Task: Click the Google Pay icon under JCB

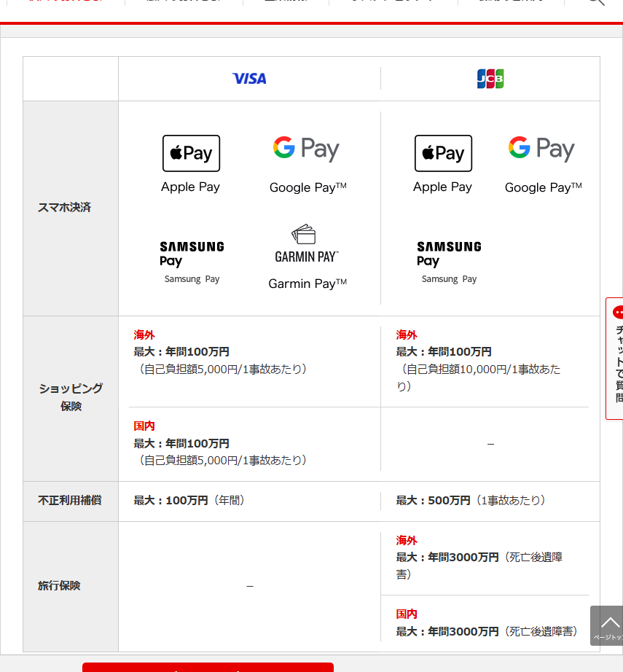Action: (x=541, y=149)
